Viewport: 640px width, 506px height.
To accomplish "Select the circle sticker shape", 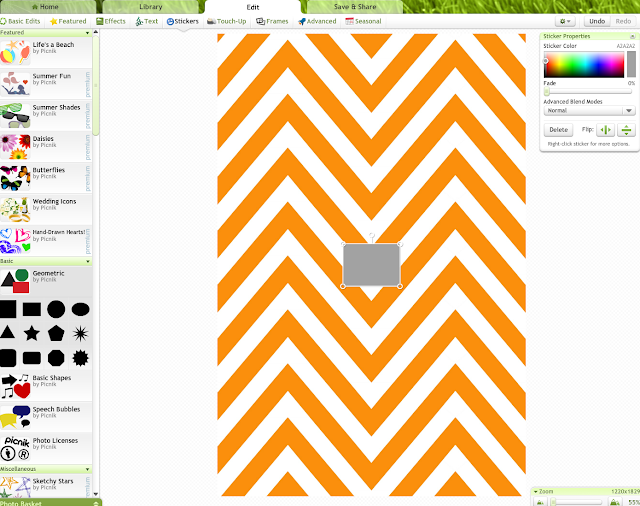I will 56,309.
